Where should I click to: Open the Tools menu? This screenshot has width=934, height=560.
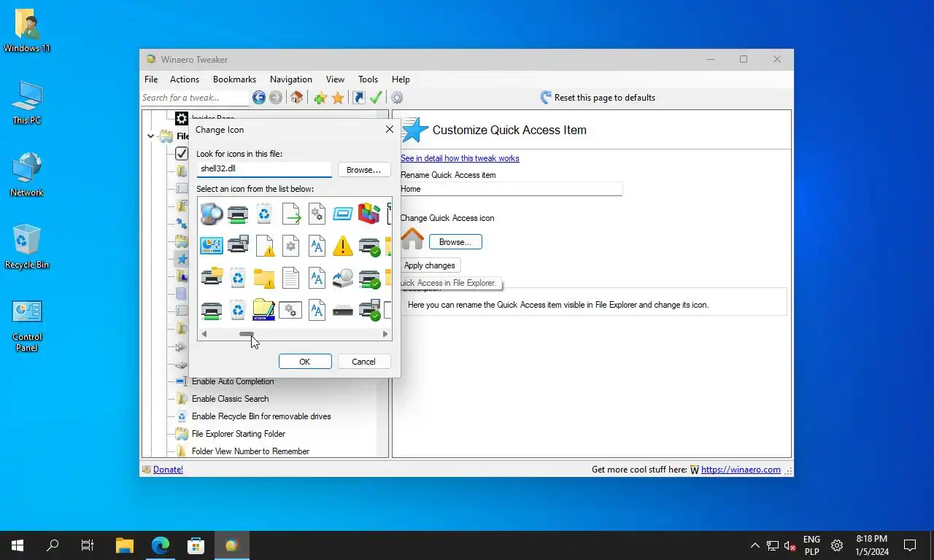coord(368,79)
